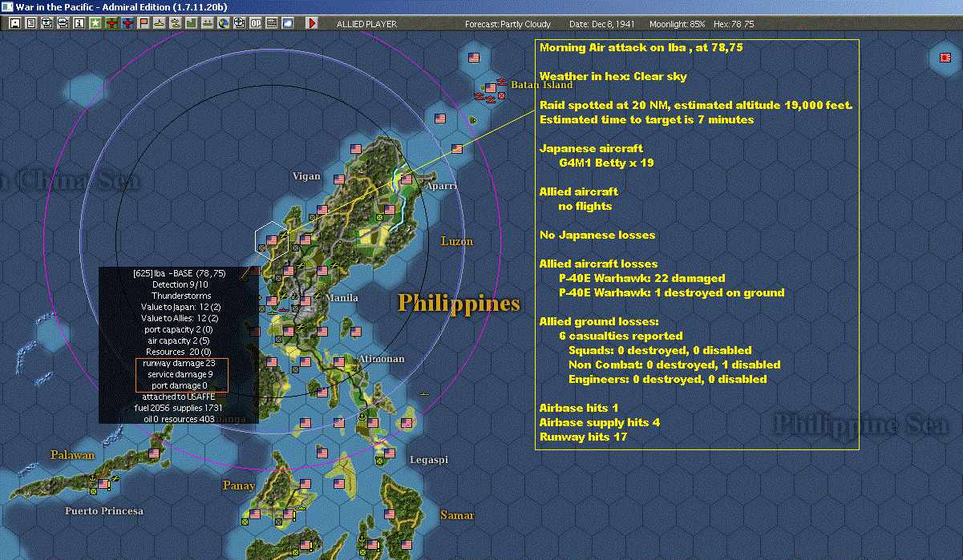
Task: Click the 'Atimonan' map label
Action: point(382,359)
